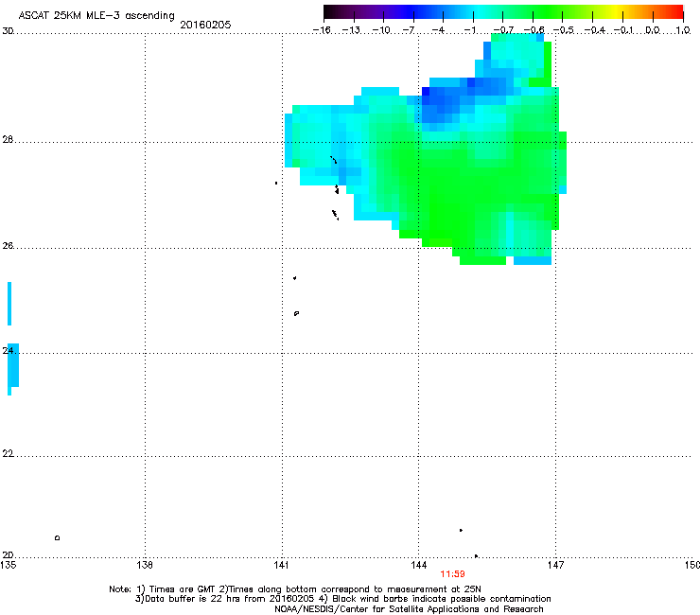Click the NOAA/NESDIS credit line
700x615 pixels.
(x=409, y=609)
